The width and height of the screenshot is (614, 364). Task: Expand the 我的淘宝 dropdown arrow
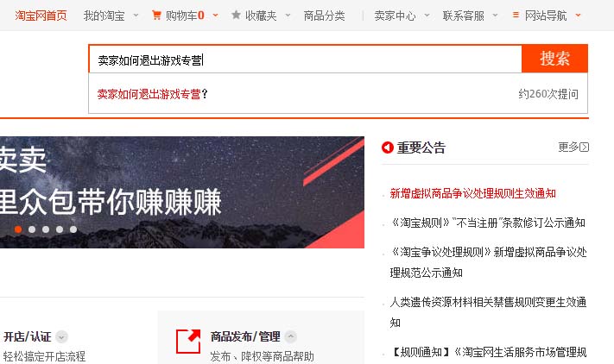(136, 16)
